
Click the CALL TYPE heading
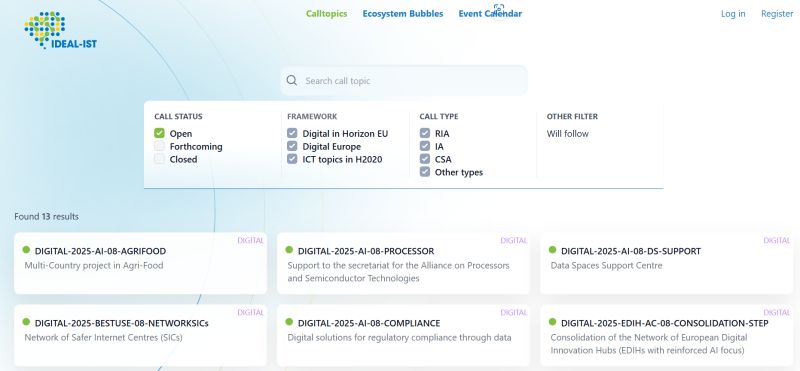tap(439, 116)
